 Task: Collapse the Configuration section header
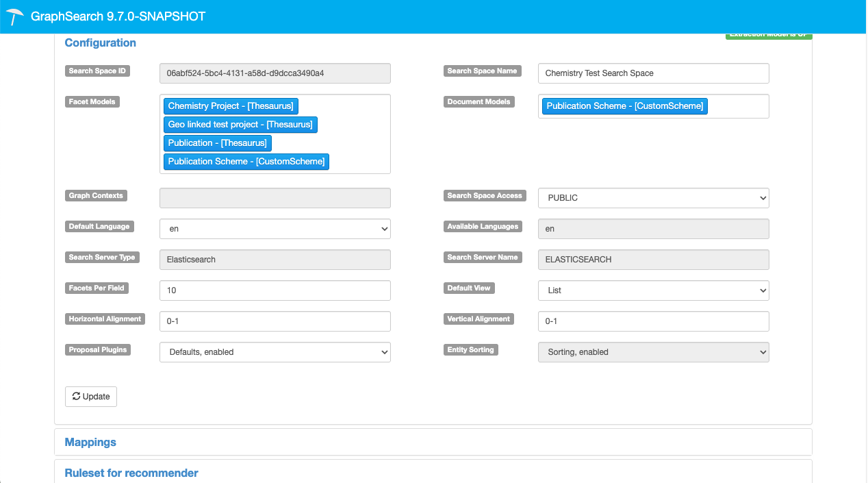100,42
